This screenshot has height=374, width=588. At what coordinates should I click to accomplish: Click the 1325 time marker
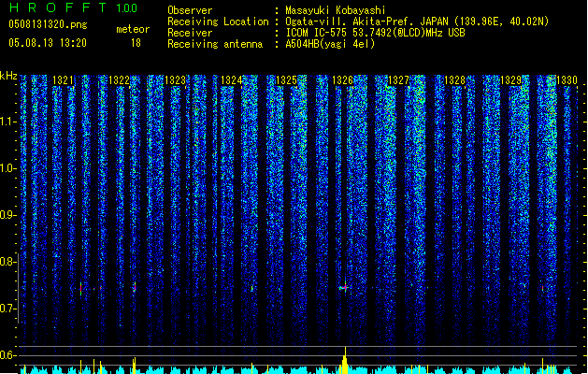point(286,80)
